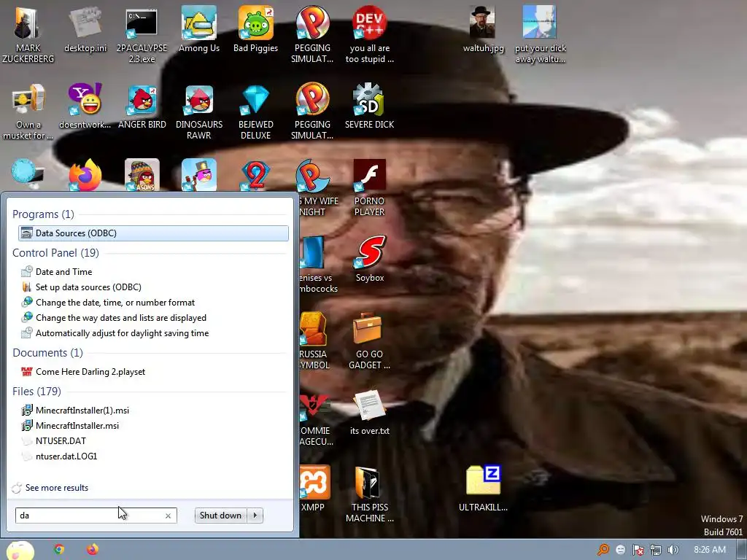
Task: Open the network tray icon
Action: [656, 550]
